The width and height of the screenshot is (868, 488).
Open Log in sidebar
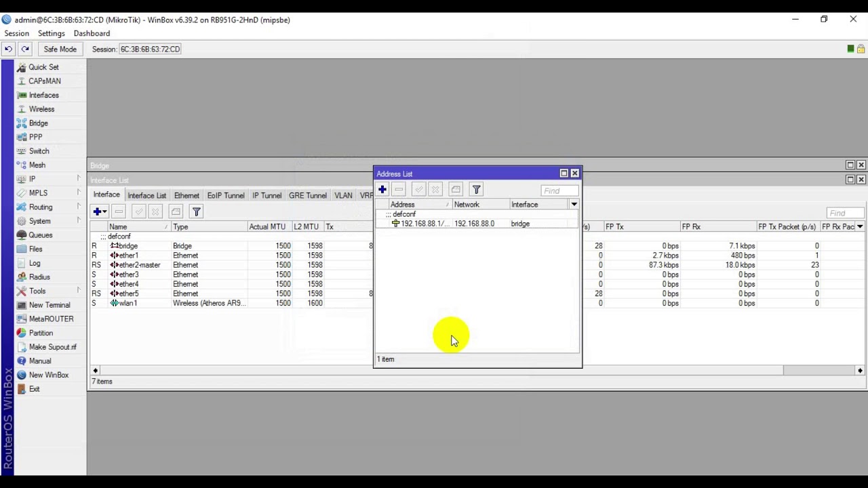click(x=35, y=263)
